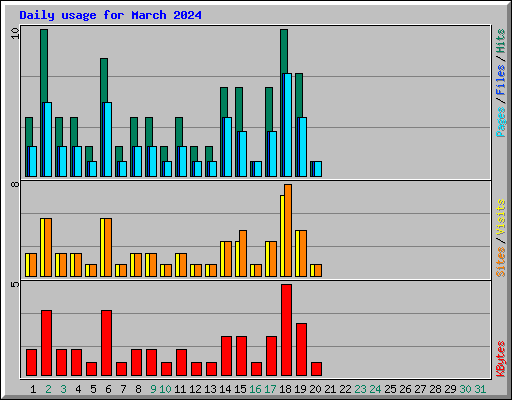Click the cyan Pages bar for day 20
Screen dimensions: 512x400
click(318, 169)
